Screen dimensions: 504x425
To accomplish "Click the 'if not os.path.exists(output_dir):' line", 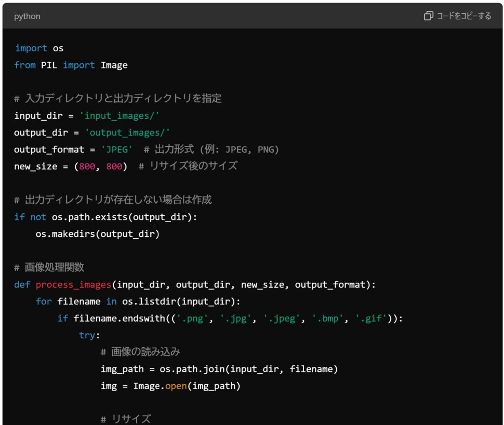I will (106, 217).
